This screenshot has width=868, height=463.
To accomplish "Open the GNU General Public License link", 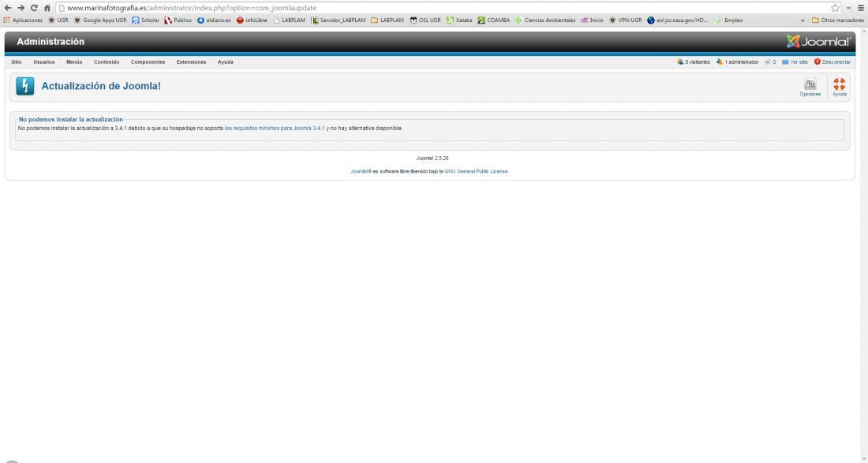I will pyautogui.click(x=476, y=171).
